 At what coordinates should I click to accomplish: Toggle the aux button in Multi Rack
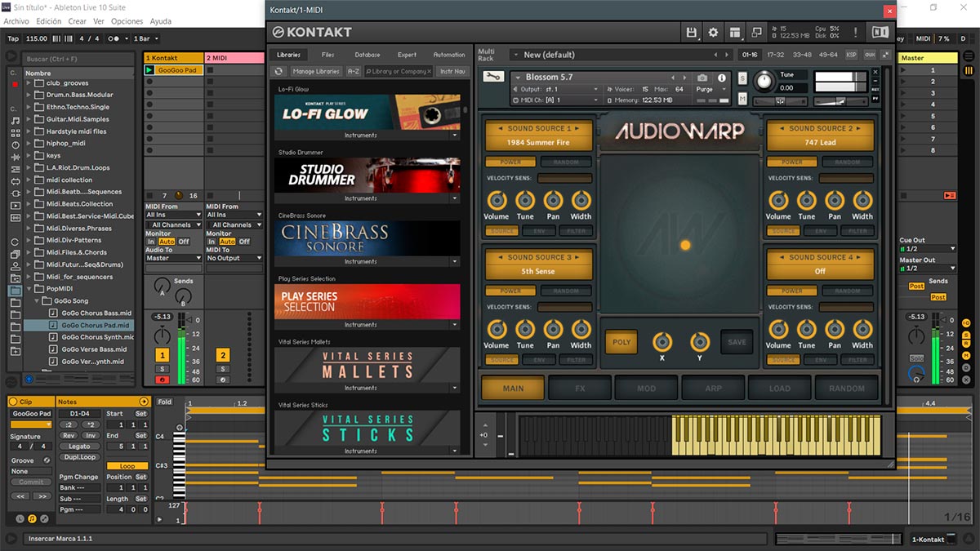click(x=869, y=55)
